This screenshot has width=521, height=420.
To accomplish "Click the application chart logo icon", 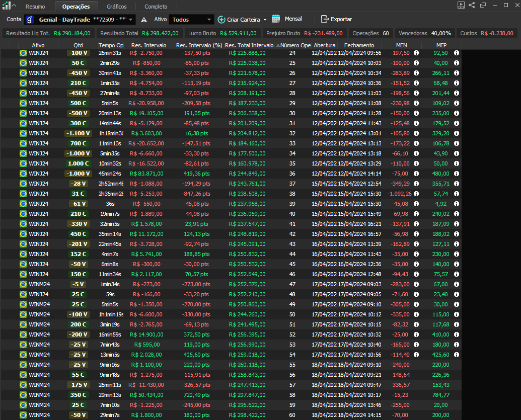I will coord(7,6).
